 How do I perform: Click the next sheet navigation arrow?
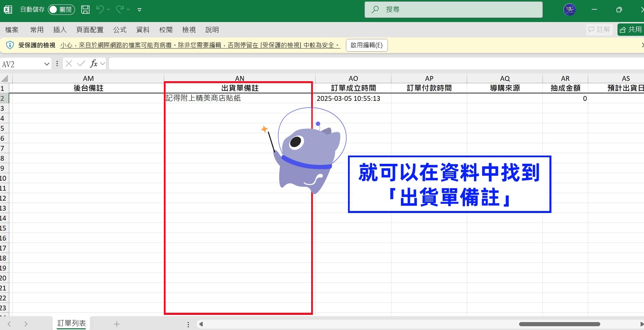click(x=26, y=324)
